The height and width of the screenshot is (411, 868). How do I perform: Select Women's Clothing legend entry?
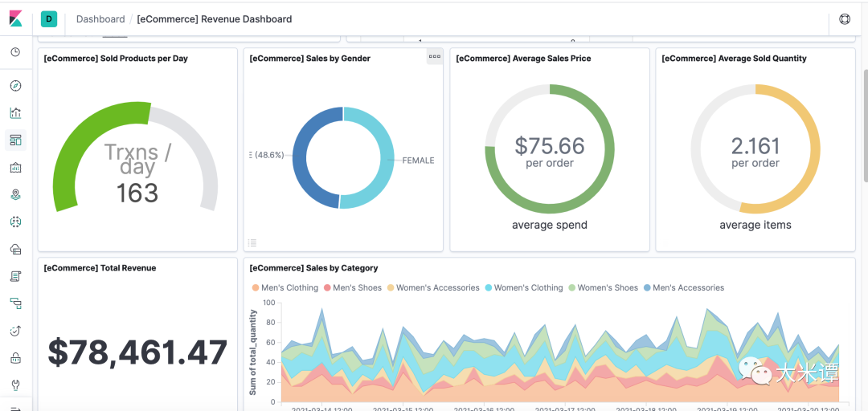524,287
